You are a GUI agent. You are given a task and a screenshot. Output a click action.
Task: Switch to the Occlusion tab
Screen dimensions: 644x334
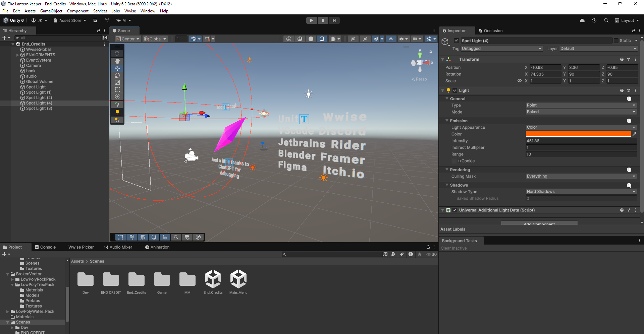pyautogui.click(x=491, y=31)
